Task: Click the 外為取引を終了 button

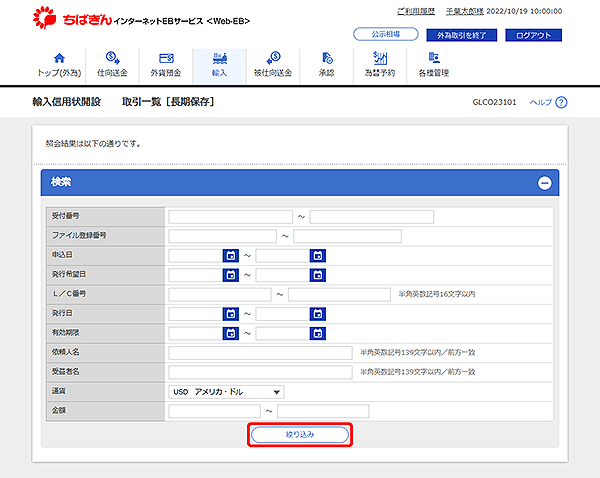Action: point(461,35)
